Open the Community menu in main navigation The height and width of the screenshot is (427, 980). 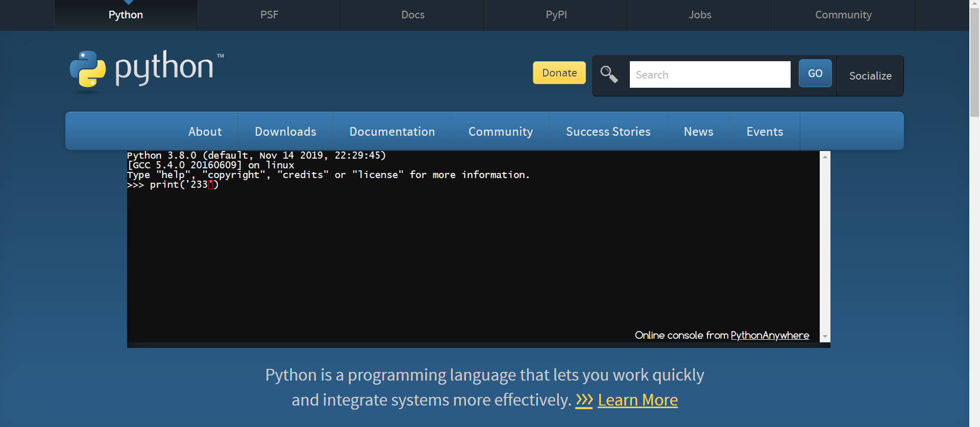pyautogui.click(x=501, y=132)
